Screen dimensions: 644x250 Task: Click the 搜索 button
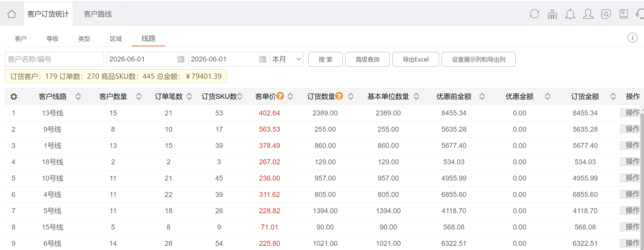click(x=326, y=59)
